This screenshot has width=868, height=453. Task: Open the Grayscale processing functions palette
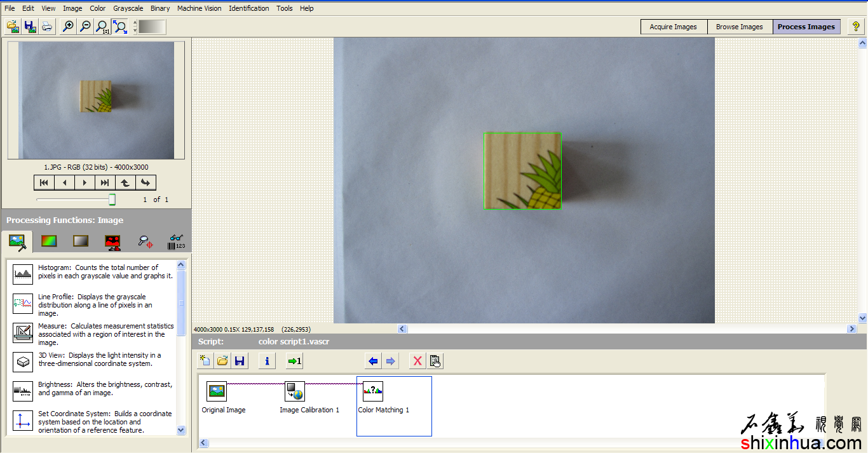81,241
